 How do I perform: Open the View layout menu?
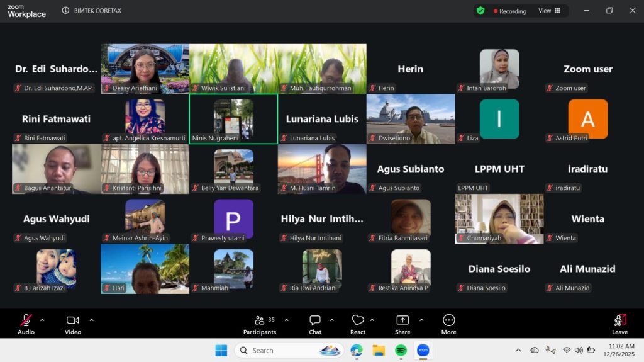click(549, 11)
